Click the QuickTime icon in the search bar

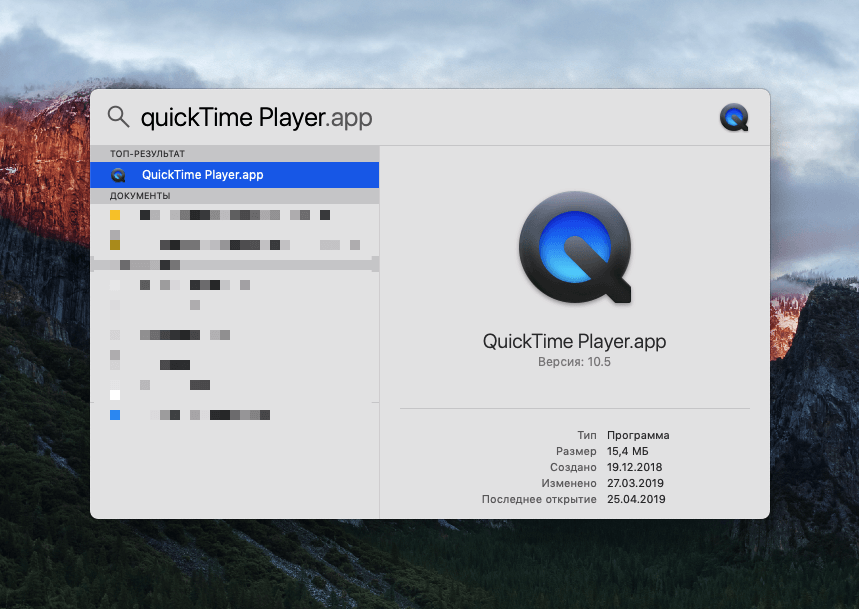click(734, 117)
